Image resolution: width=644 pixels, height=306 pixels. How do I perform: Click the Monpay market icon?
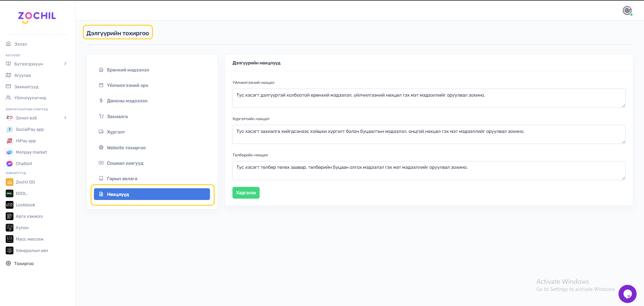coord(9,152)
